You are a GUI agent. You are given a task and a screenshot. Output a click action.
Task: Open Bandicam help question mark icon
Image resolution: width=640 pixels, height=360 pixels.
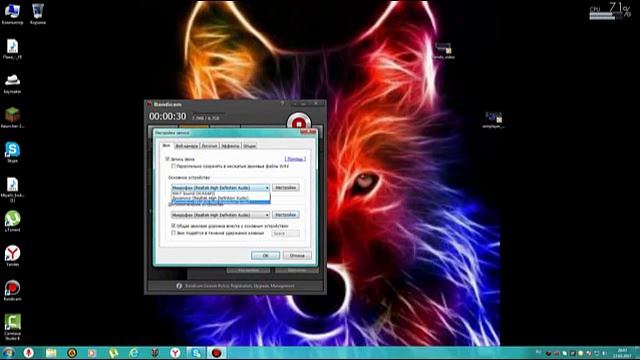[282, 104]
